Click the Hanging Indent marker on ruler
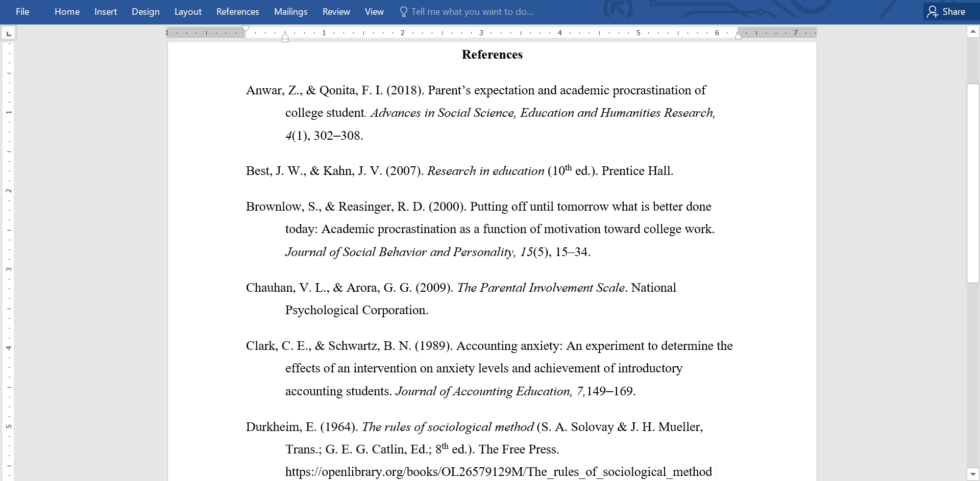Image resolution: width=980 pixels, height=481 pixels. 285,36
